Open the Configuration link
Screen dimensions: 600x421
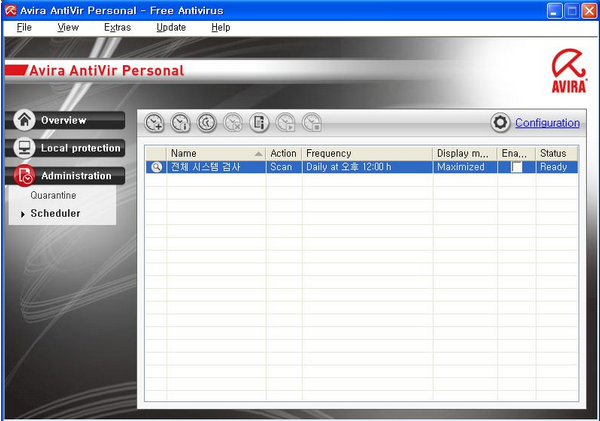[547, 123]
